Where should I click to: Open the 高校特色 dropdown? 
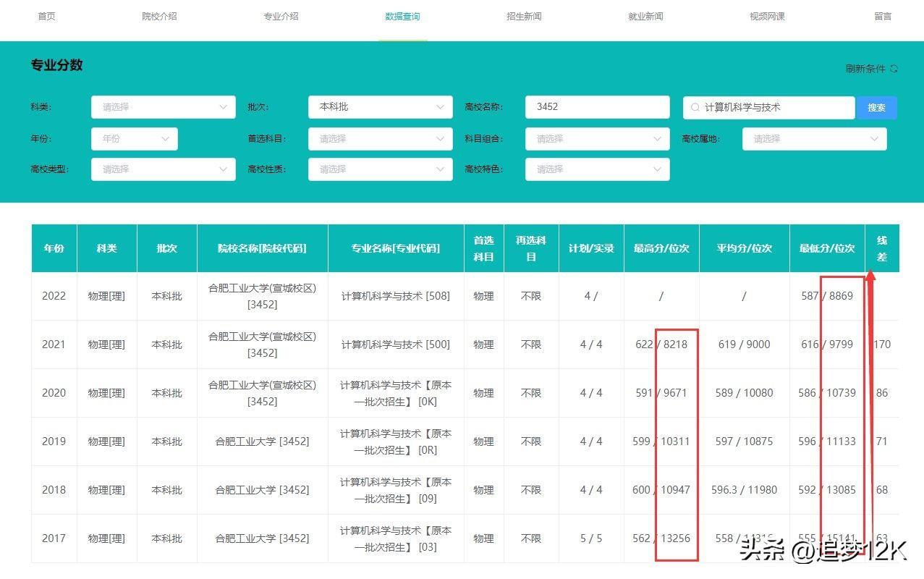pyautogui.click(x=597, y=169)
